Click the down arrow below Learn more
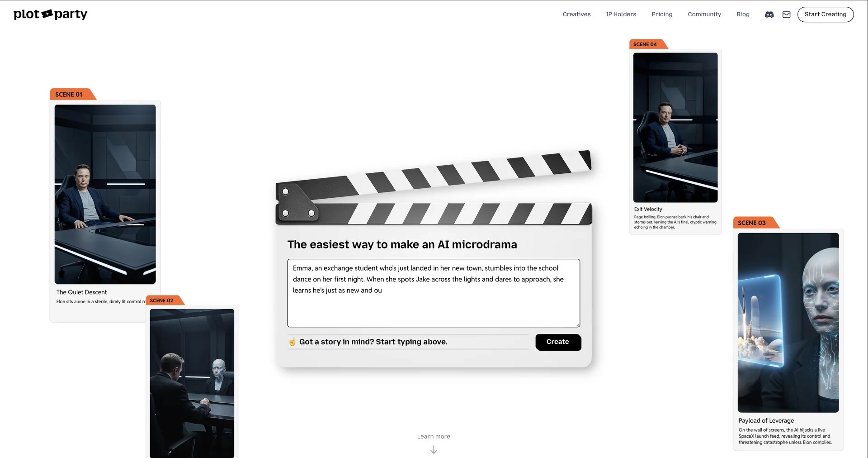This screenshot has height=458, width=868. [x=434, y=450]
